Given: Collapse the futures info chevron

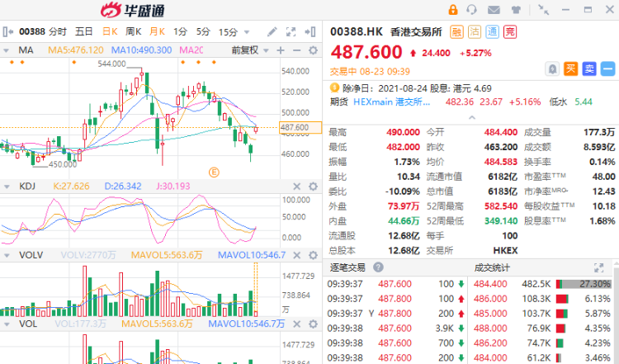Looking at the screenshot, I should point(472,118).
